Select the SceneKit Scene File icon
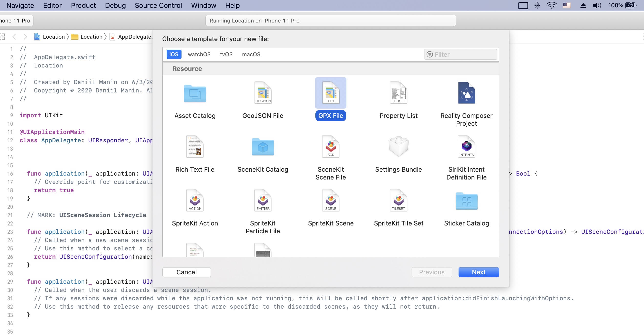 tap(331, 147)
